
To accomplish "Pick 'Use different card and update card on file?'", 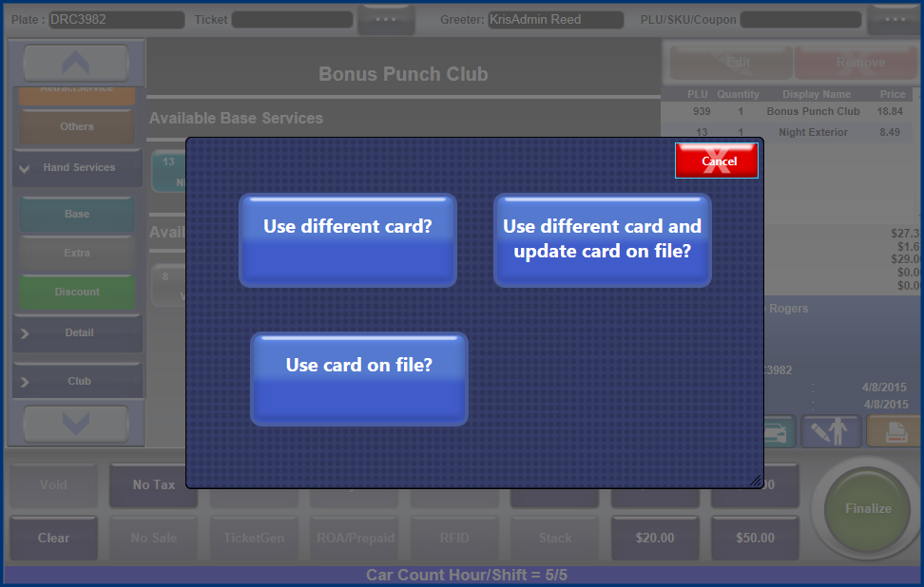I will (602, 240).
